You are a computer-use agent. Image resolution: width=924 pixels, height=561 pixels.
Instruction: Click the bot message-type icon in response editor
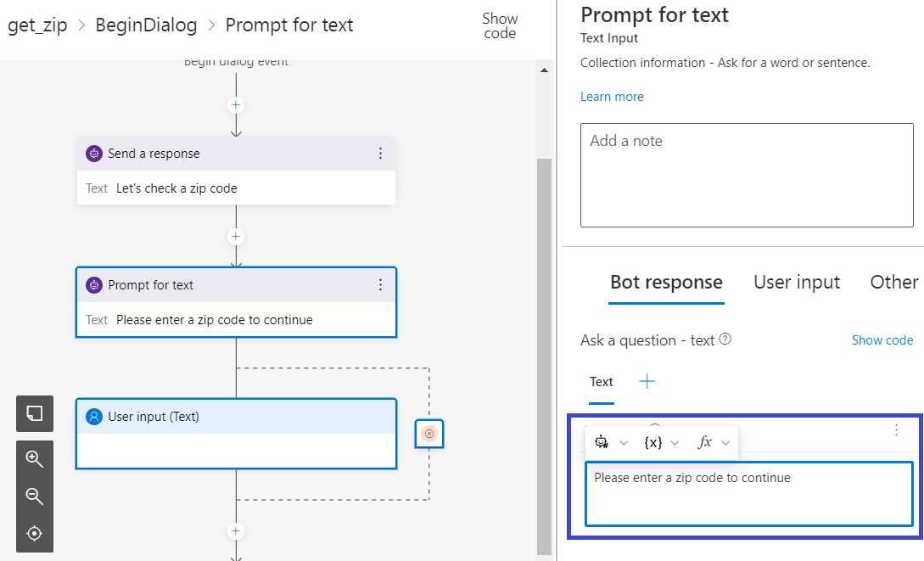[602, 442]
